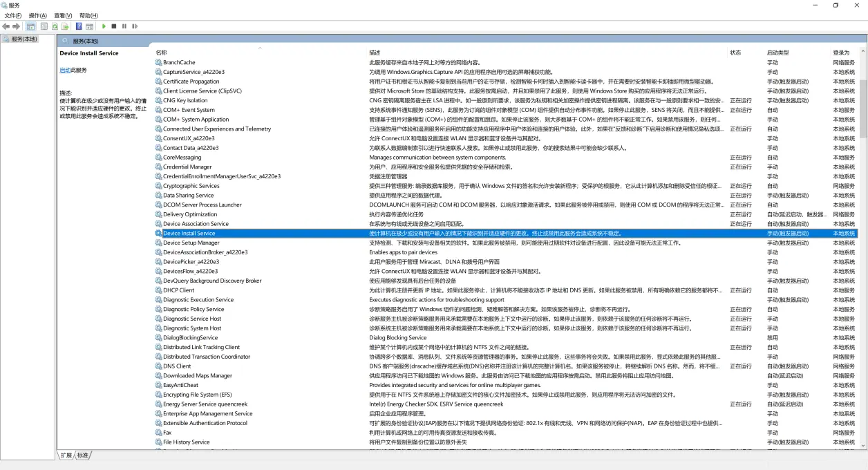The image size is (868, 470).
Task: Switch to the 扩展 tab
Action: (x=66, y=455)
